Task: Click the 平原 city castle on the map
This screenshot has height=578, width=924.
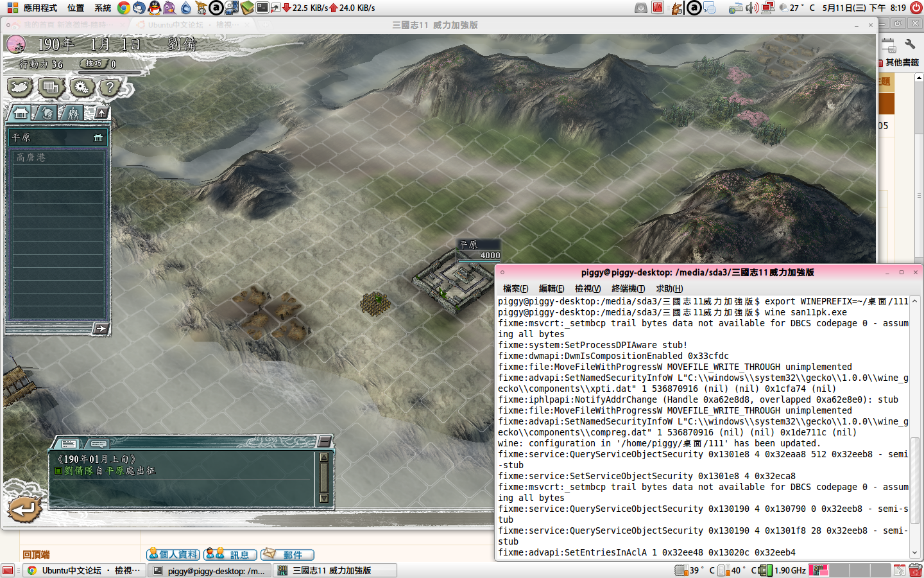Action: (453, 283)
